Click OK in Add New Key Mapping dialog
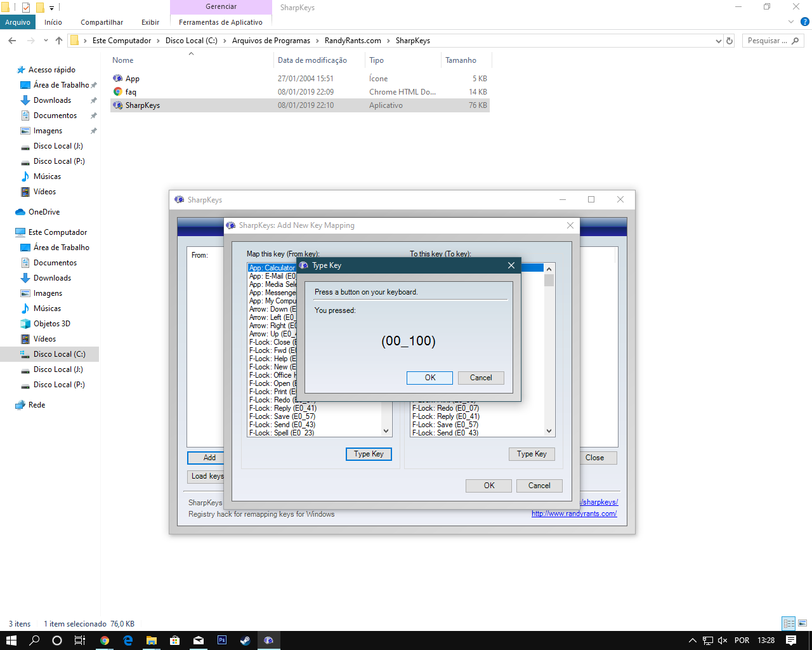 [489, 486]
